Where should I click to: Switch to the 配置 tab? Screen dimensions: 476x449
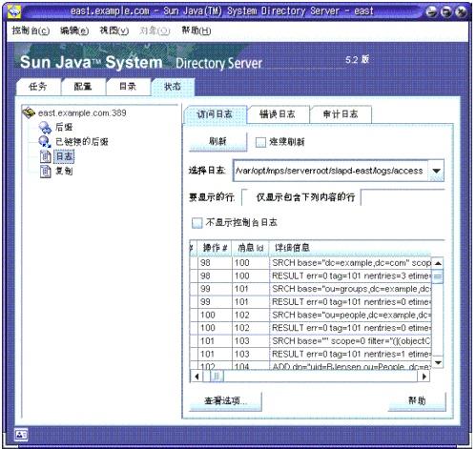coord(83,87)
